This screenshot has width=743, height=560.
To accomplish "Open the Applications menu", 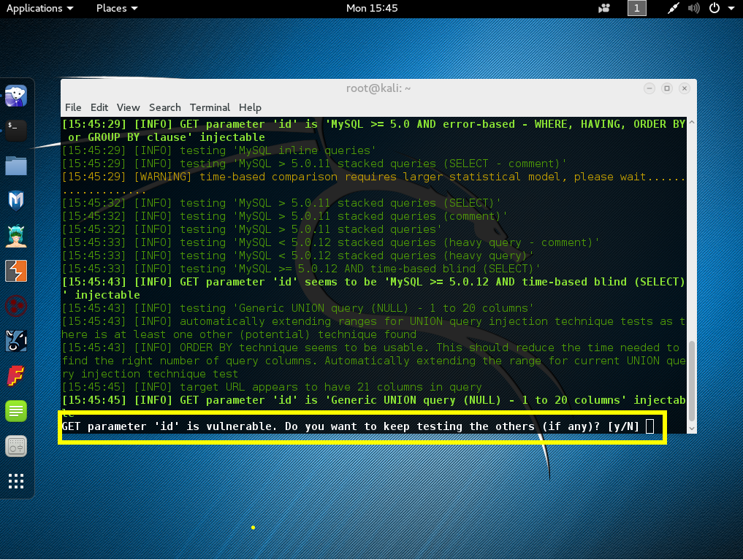I will pos(39,8).
